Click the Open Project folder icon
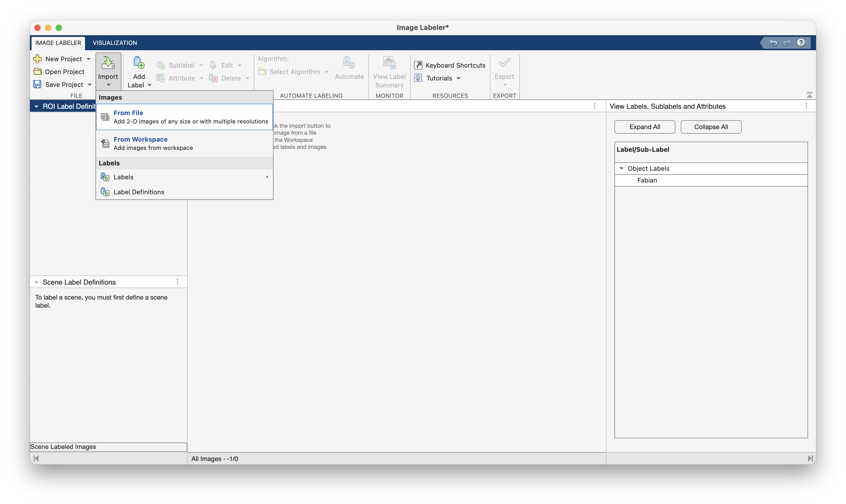 pos(37,72)
